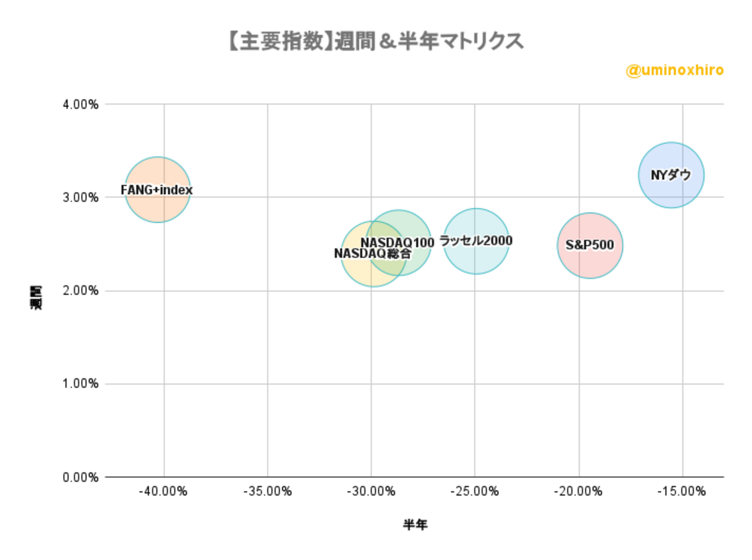Click the 週間 vertical axis title
Image resolution: width=752 pixels, height=560 pixels.
pyautogui.click(x=36, y=297)
